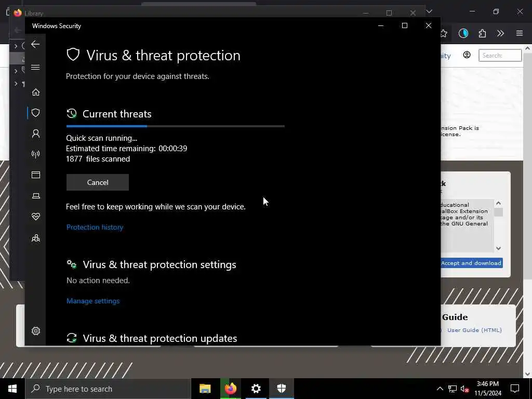This screenshot has height=399, width=532.
Task: Click the Virus & threat protection updates heading
Action: pos(160,338)
